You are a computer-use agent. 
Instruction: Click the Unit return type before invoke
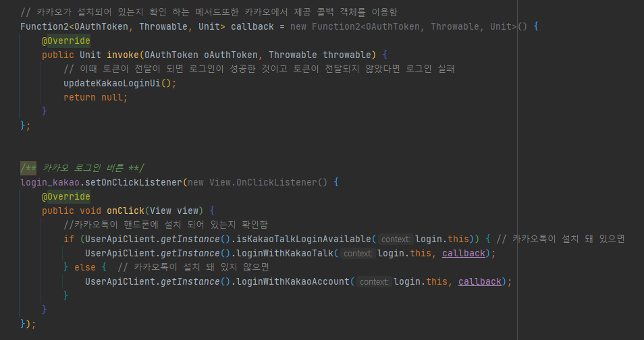[x=90, y=55]
